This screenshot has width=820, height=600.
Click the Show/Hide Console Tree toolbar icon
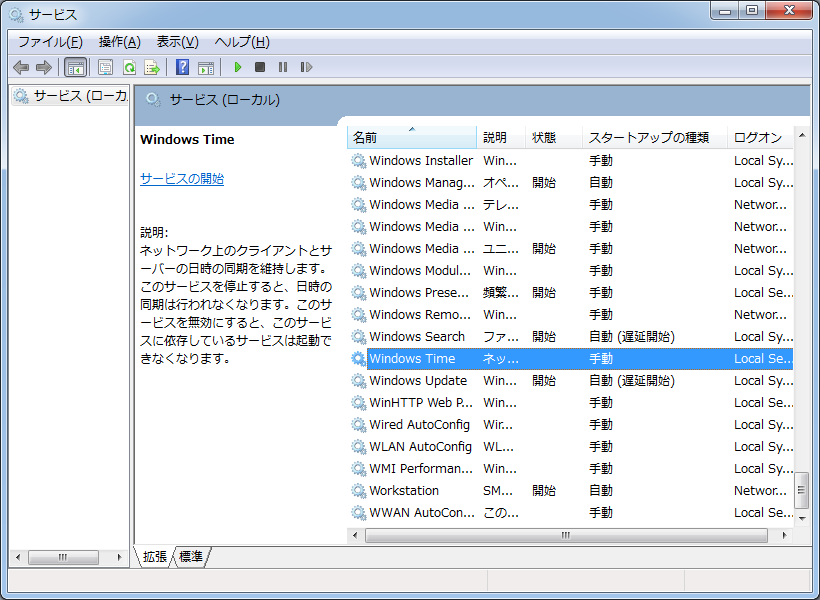(75, 67)
